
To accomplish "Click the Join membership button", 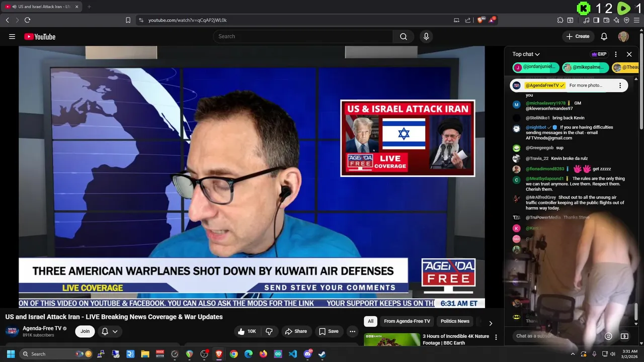I will (x=85, y=331).
